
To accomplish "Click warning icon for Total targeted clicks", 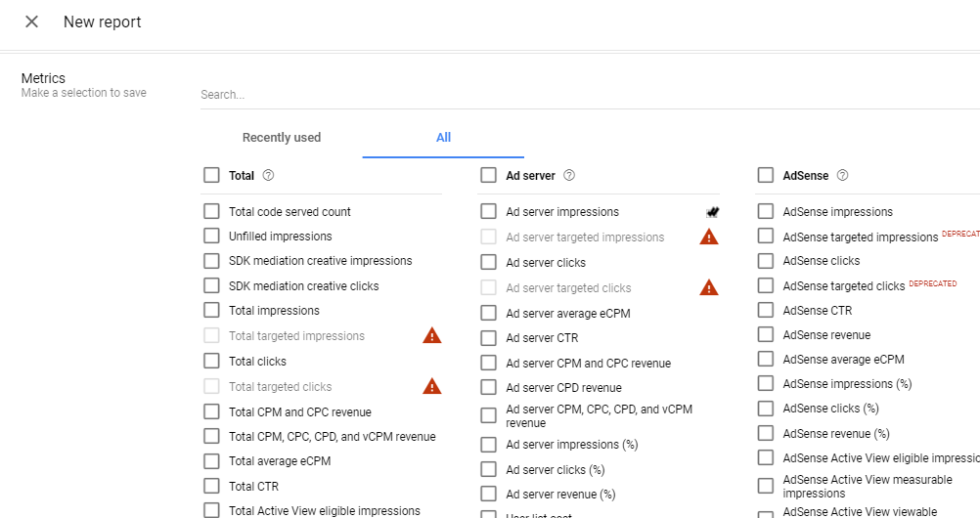I will (431, 386).
